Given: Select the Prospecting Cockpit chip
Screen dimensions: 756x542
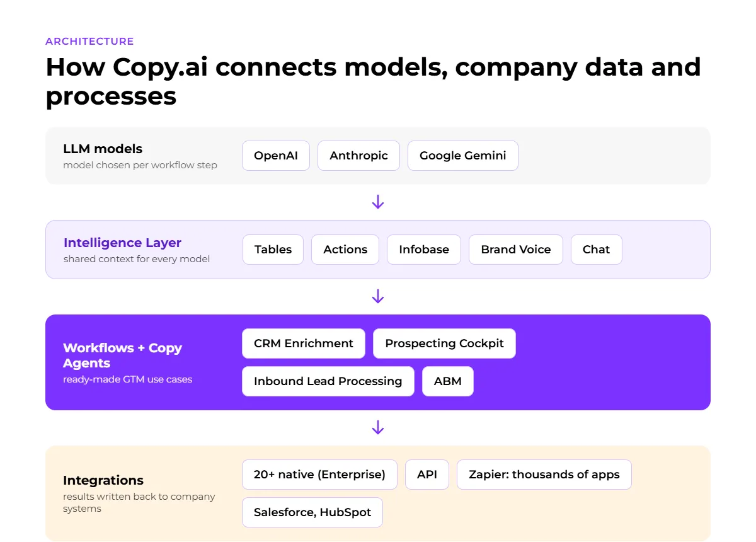Looking at the screenshot, I should point(444,343).
